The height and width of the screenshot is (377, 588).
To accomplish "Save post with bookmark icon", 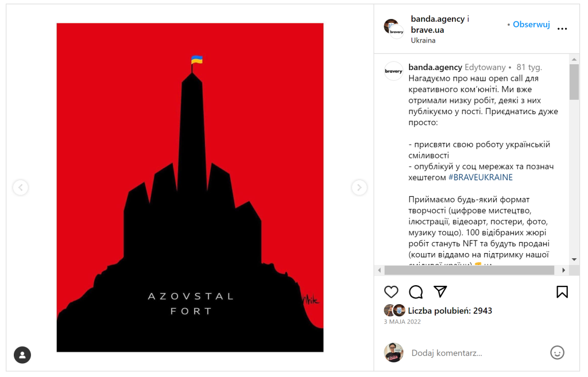I will tap(562, 292).
